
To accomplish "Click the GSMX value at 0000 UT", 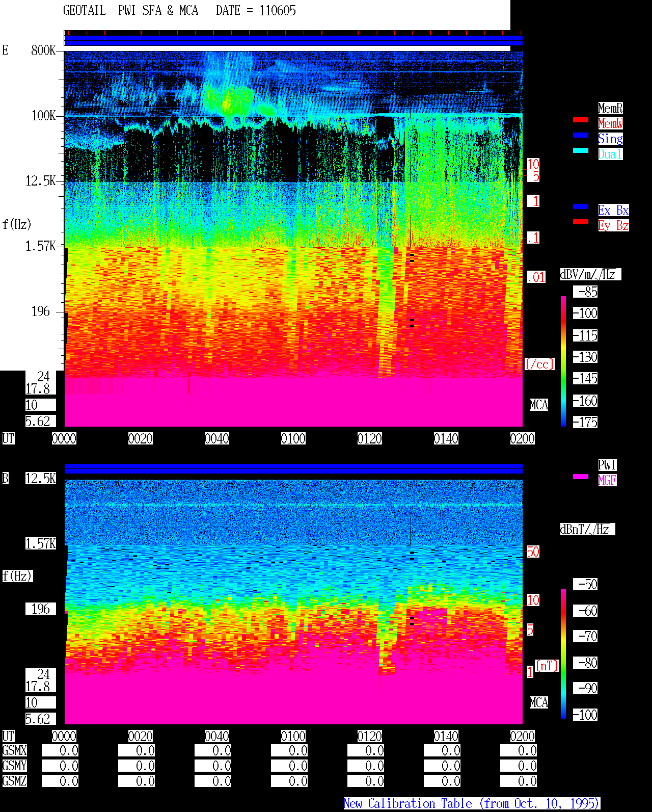I will coord(60,750).
